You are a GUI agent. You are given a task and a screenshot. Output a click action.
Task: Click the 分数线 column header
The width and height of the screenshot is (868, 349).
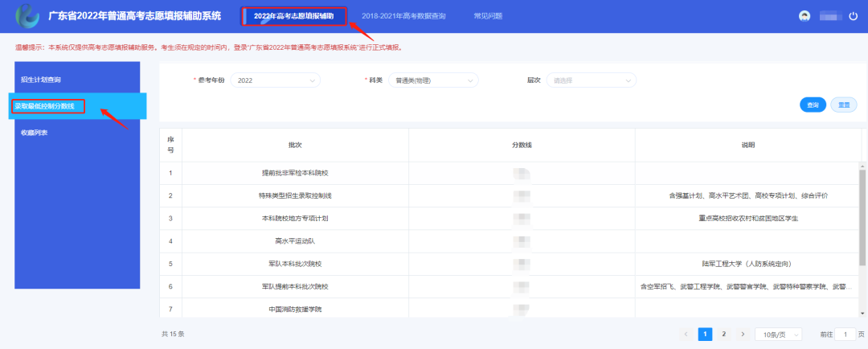click(522, 145)
